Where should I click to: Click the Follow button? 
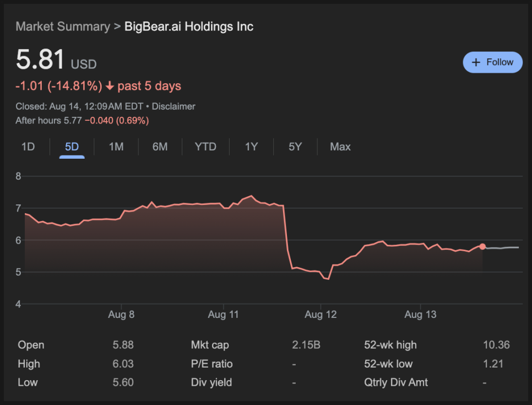pyautogui.click(x=492, y=62)
